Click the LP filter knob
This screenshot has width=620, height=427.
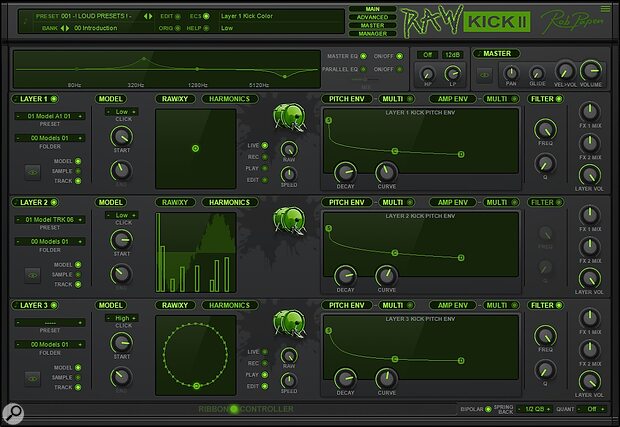coord(453,74)
